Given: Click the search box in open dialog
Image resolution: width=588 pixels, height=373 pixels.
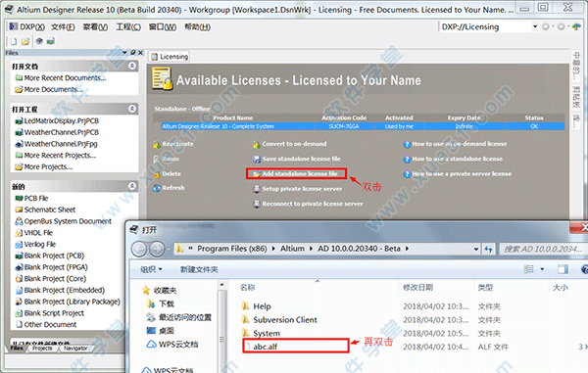Looking at the screenshot, I should pos(543,249).
